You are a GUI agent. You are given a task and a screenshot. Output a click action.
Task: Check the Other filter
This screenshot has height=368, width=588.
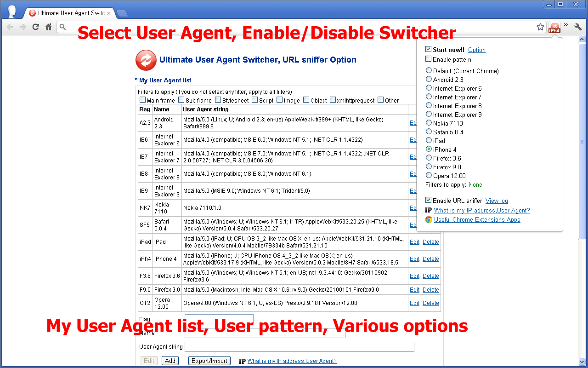click(x=381, y=100)
